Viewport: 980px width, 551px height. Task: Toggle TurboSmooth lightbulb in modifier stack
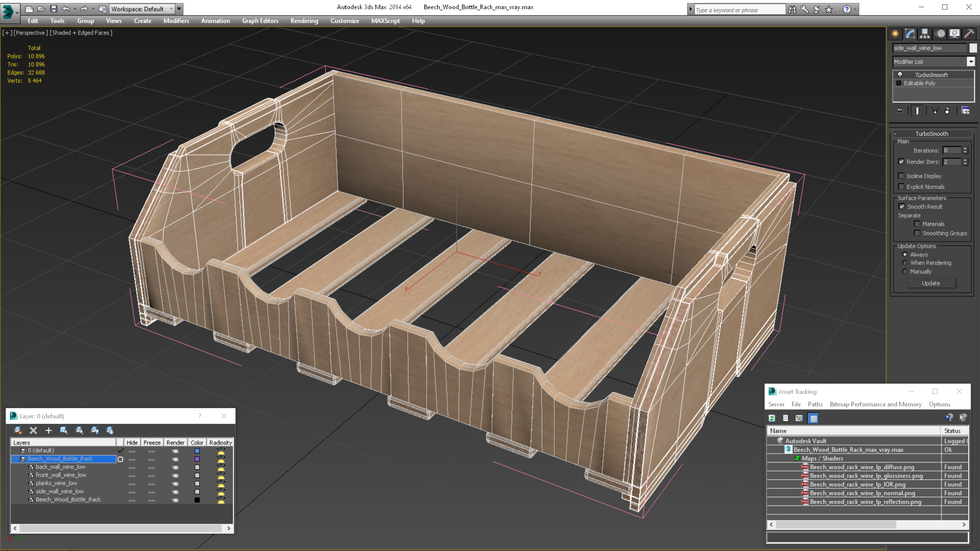(x=900, y=74)
